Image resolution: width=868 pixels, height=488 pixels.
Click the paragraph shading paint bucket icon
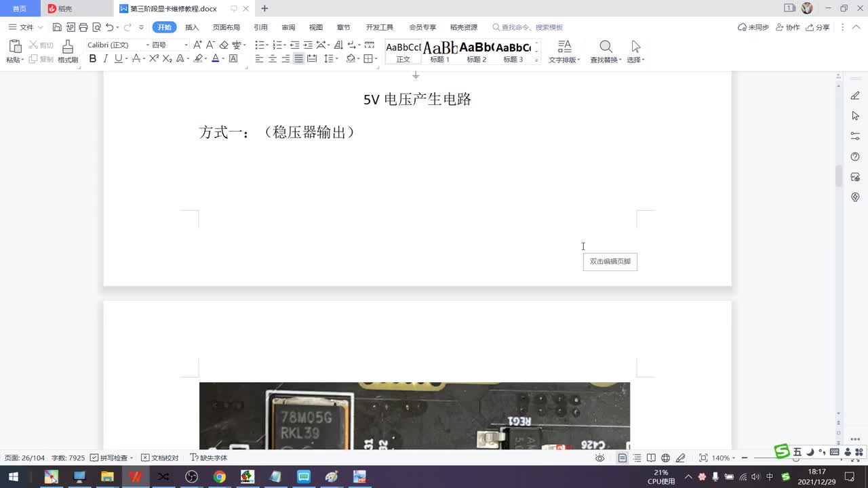[351, 59]
